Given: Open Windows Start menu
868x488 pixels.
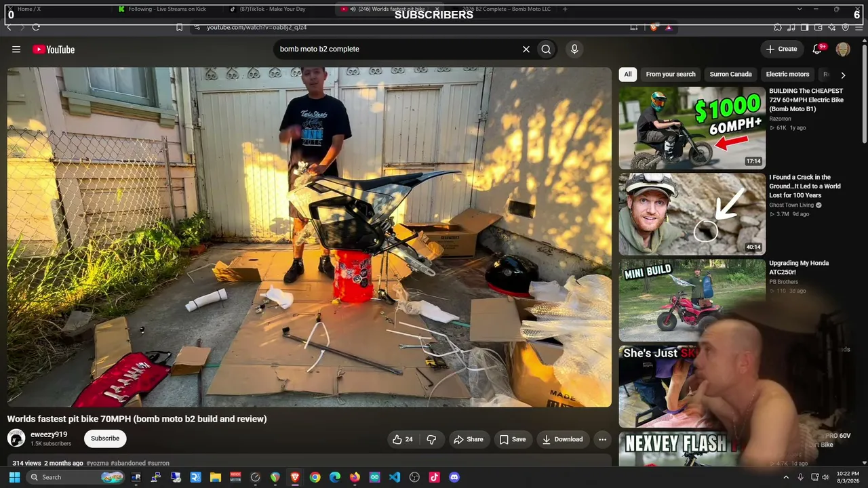Looking at the screenshot, I should coord(14,477).
